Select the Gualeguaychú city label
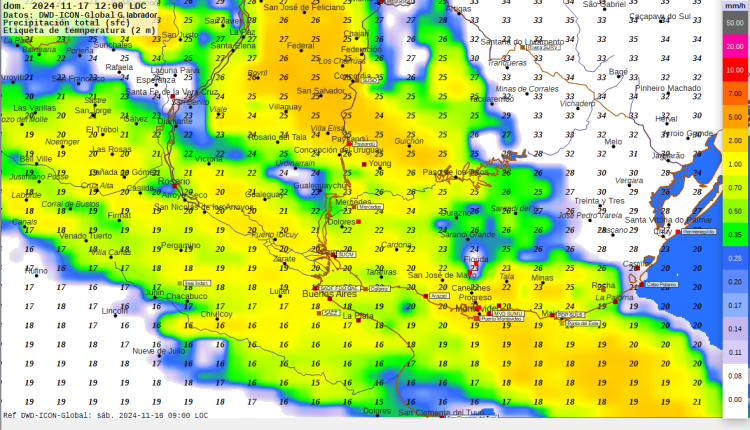Viewport: 750px width, 430px height. (x=321, y=186)
